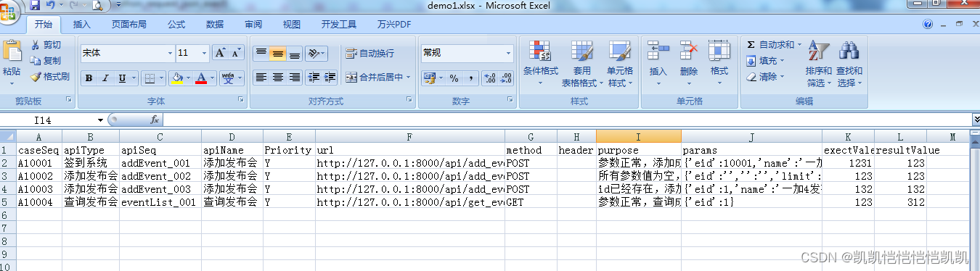Expand the font color dropdown arrow
The width and height of the screenshot is (980, 271).
[x=213, y=78]
